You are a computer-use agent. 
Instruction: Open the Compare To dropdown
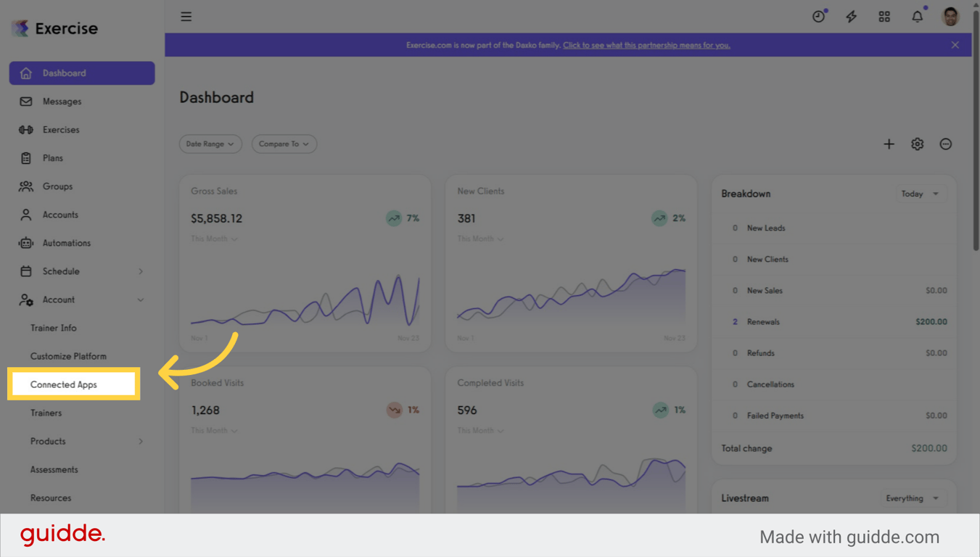(x=284, y=144)
